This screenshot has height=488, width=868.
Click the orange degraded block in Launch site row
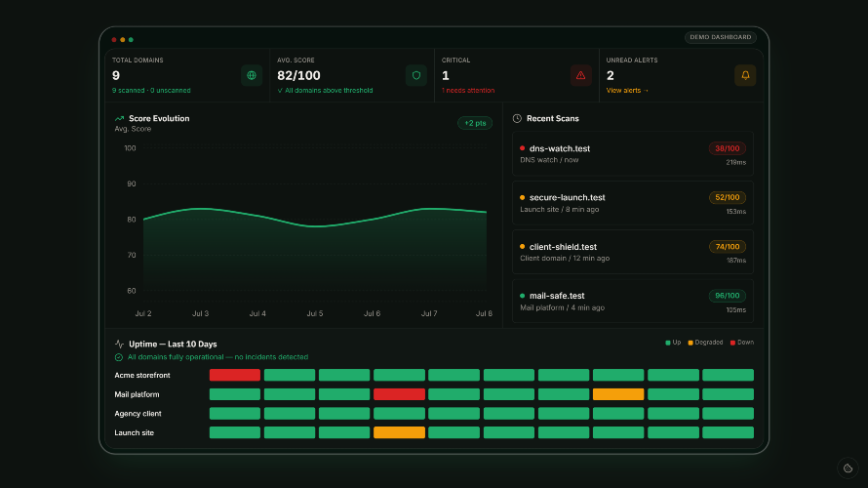(x=399, y=432)
